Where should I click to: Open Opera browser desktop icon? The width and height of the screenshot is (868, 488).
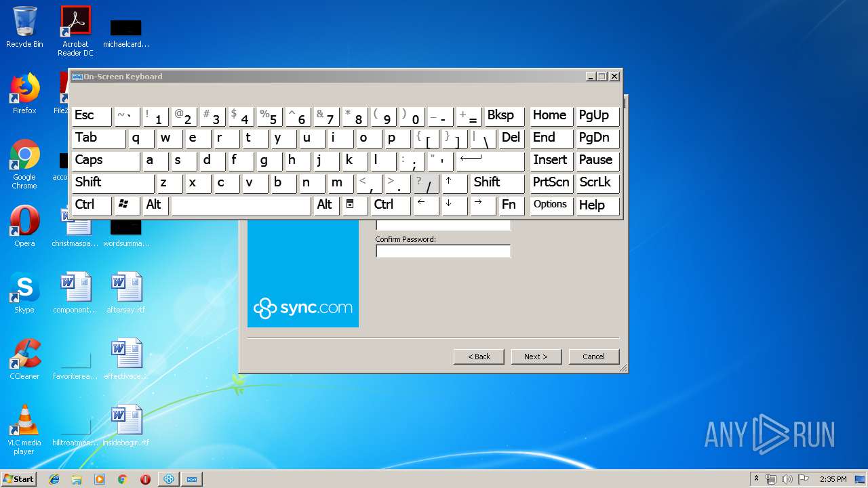[24, 226]
